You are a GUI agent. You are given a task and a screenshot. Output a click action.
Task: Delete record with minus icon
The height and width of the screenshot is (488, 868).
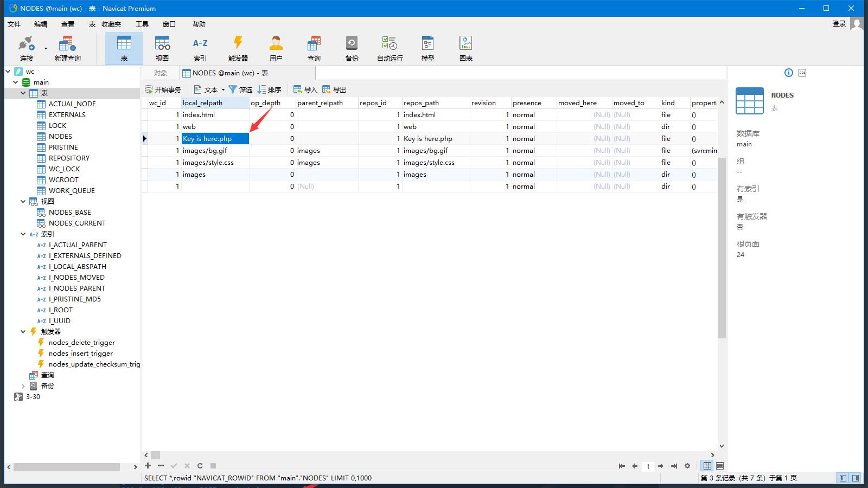point(161,466)
